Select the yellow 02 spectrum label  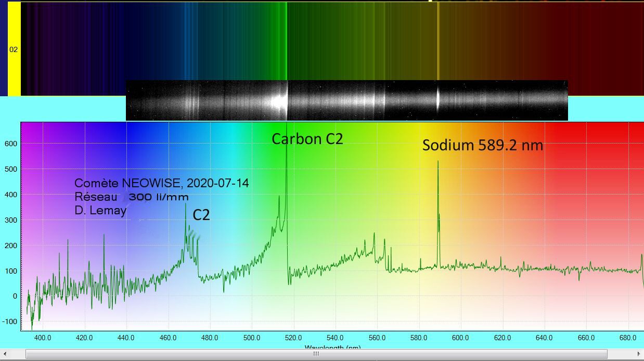tap(14, 50)
